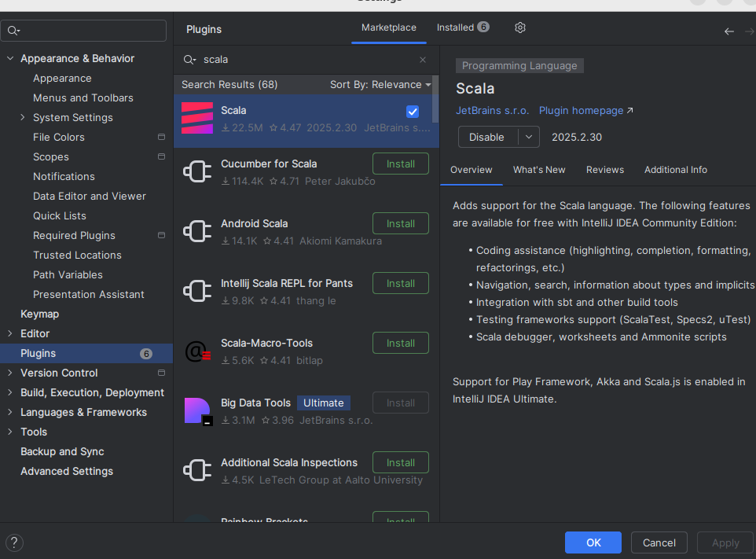Open the help question mark button
Viewport: 756px width, 559px height.
click(14, 542)
